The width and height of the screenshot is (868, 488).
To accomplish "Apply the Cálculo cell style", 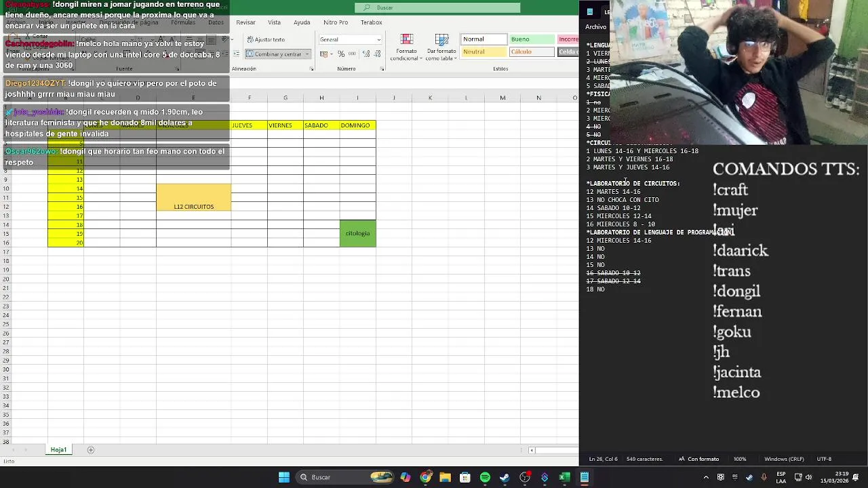I will click(532, 52).
